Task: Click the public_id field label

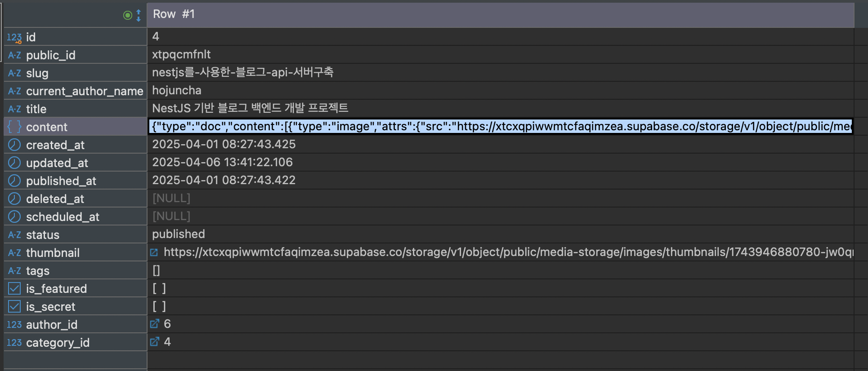Action: [x=51, y=55]
